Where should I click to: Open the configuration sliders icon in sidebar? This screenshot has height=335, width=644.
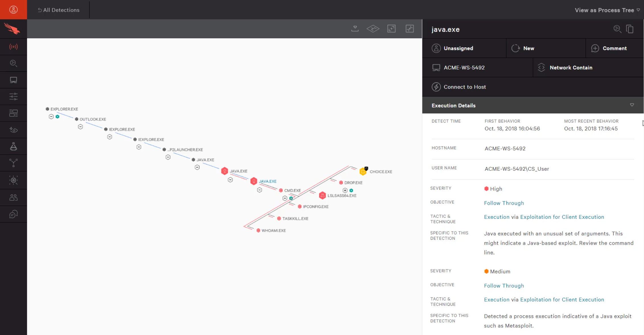[x=13, y=97]
